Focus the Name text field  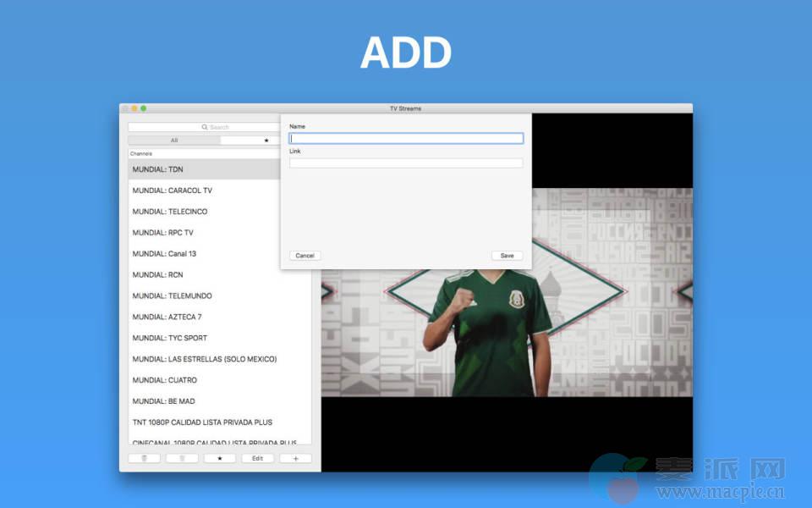coord(406,138)
